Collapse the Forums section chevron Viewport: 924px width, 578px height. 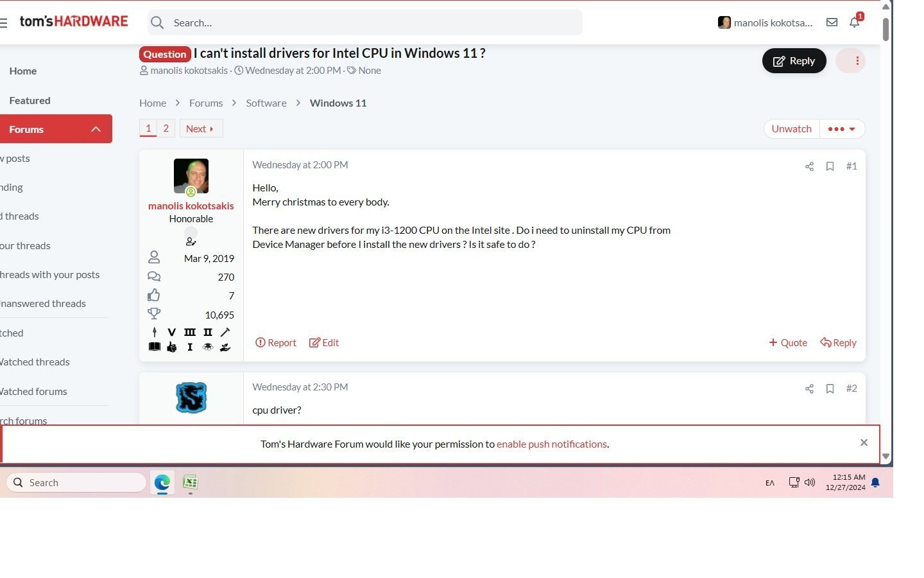click(96, 129)
